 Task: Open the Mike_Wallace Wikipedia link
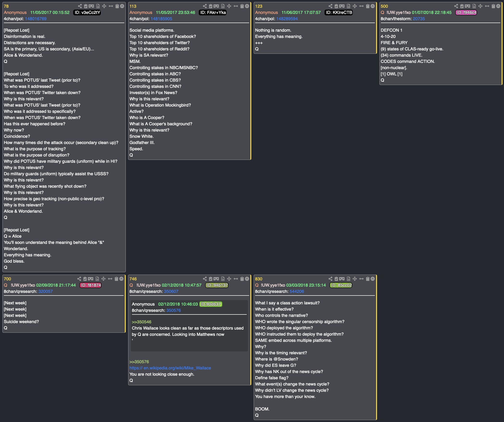pos(170,368)
